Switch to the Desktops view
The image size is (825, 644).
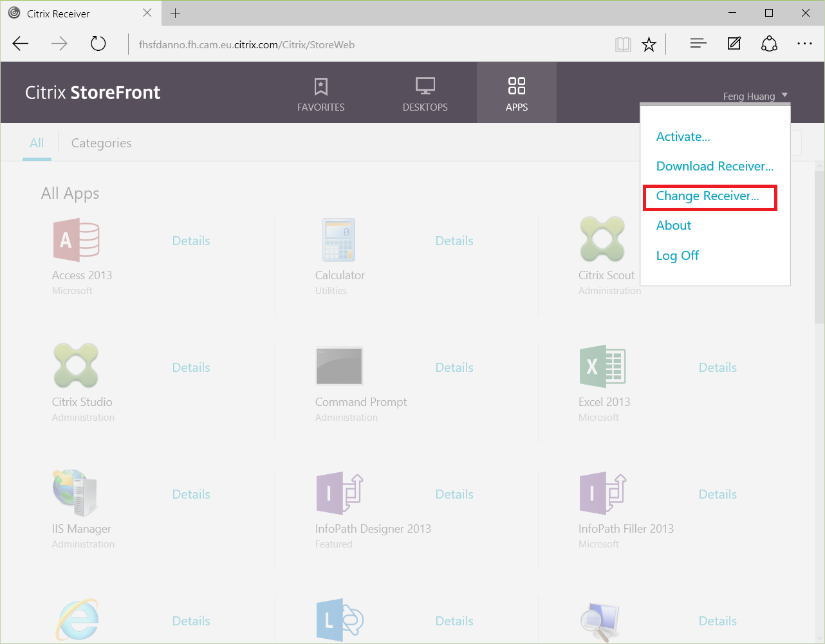(x=425, y=93)
